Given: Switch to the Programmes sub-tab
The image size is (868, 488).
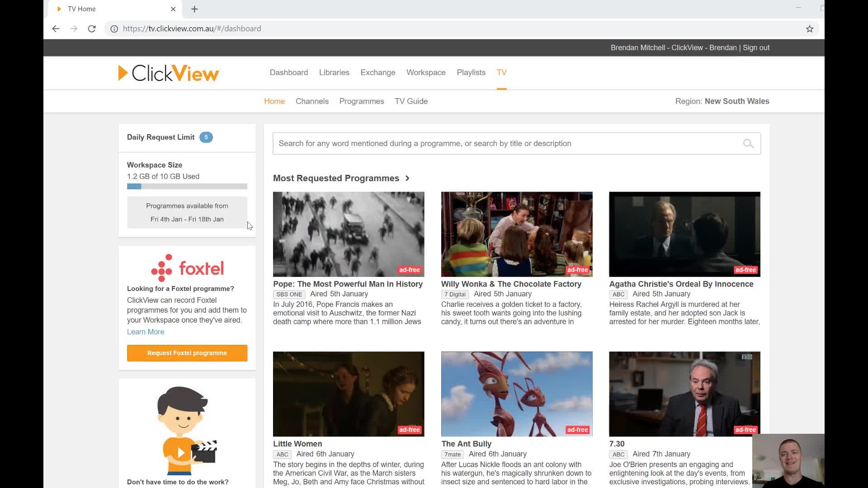Looking at the screenshot, I should click(x=362, y=101).
